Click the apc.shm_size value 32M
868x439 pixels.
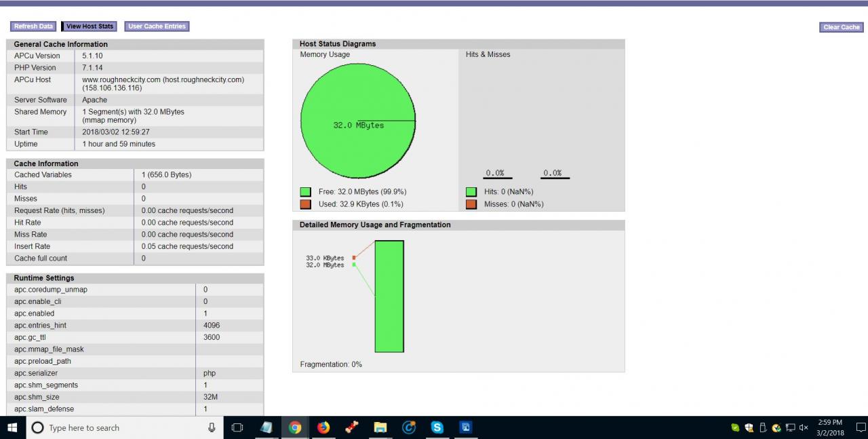[x=210, y=397]
